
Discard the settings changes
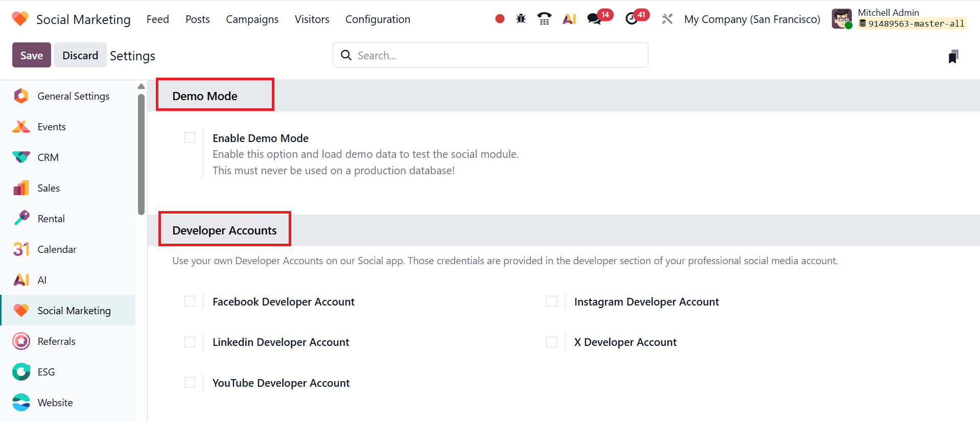[x=80, y=55]
